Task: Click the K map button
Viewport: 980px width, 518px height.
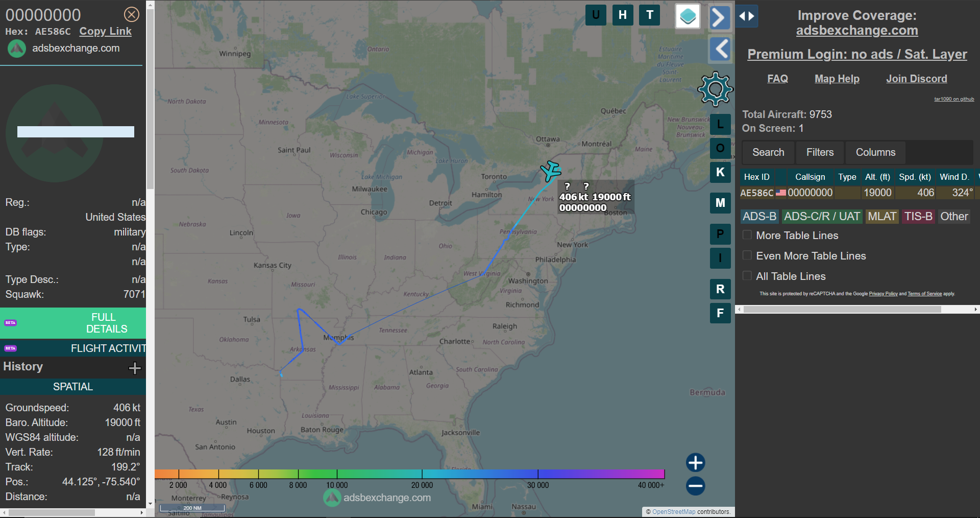Action: [x=720, y=172]
